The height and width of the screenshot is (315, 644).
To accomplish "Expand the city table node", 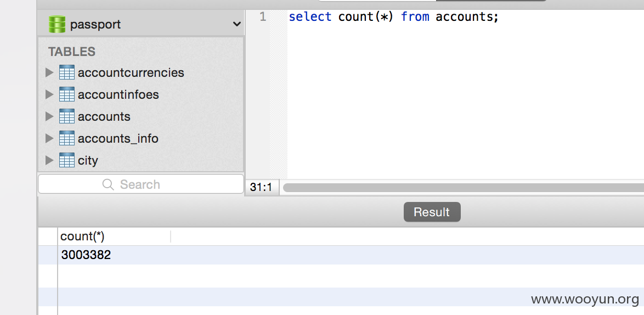I will pyautogui.click(x=49, y=160).
